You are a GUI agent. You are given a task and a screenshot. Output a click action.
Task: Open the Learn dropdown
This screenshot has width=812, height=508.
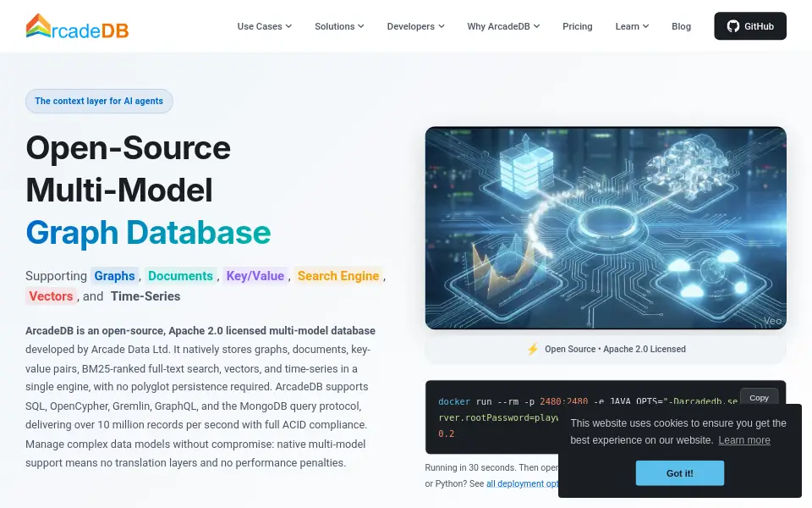coord(632,26)
